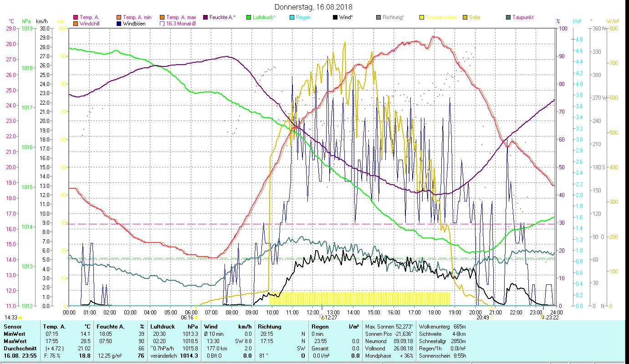Image resolution: width=629 pixels, height=364 pixels.
Task: Click the MaxWert row label
Action: [x=16, y=341]
